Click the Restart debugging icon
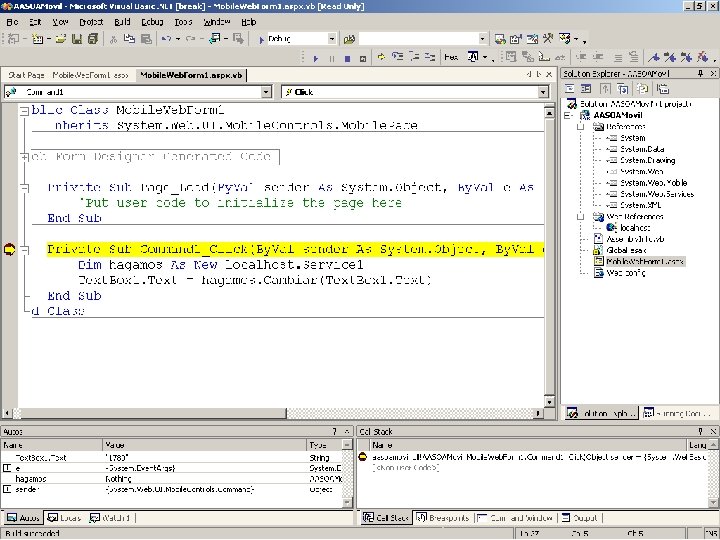 coord(363,58)
